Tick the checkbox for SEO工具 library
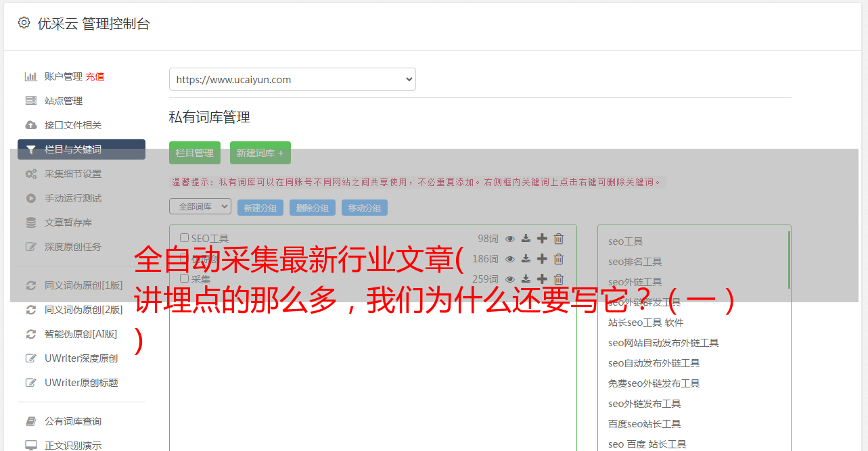This screenshot has height=451, width=868. coord(184,238)
